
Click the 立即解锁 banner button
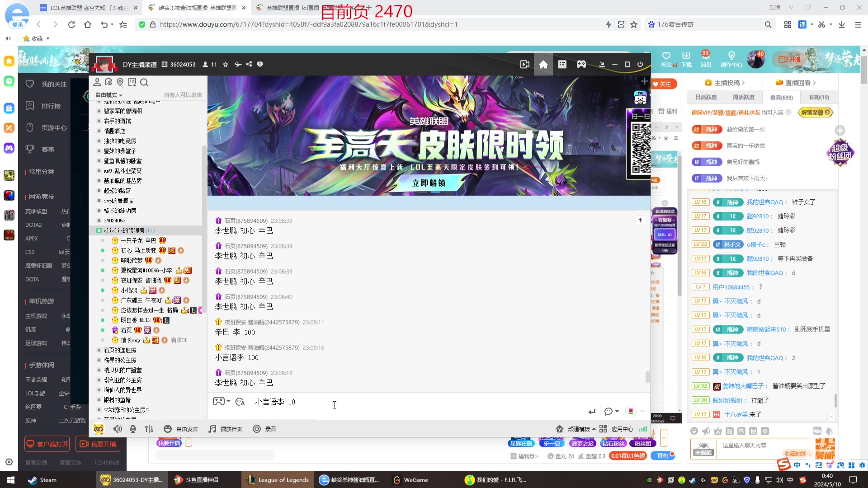click(429, 183)
